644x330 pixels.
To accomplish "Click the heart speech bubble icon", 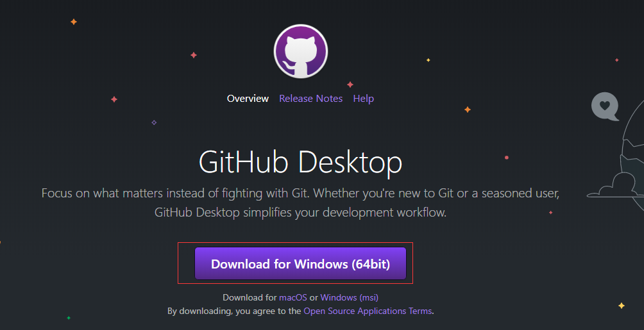I will [605, 107].
